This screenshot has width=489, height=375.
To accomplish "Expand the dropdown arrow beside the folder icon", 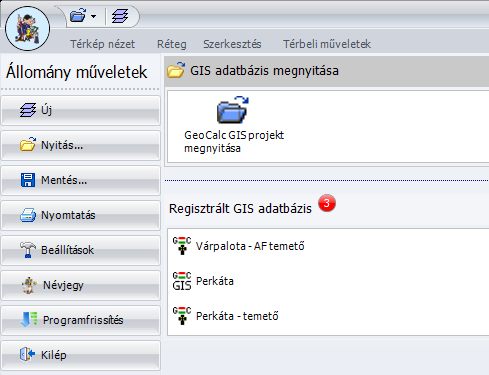I will [x=94, y=16].
